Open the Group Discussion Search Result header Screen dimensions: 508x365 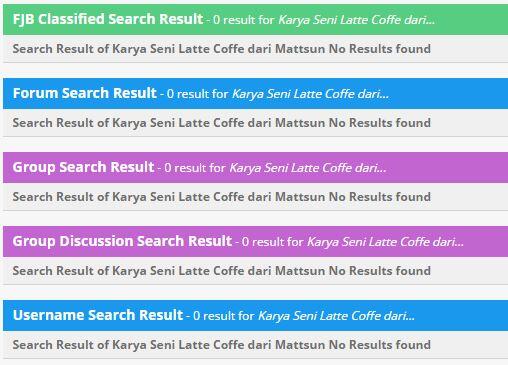255,241
